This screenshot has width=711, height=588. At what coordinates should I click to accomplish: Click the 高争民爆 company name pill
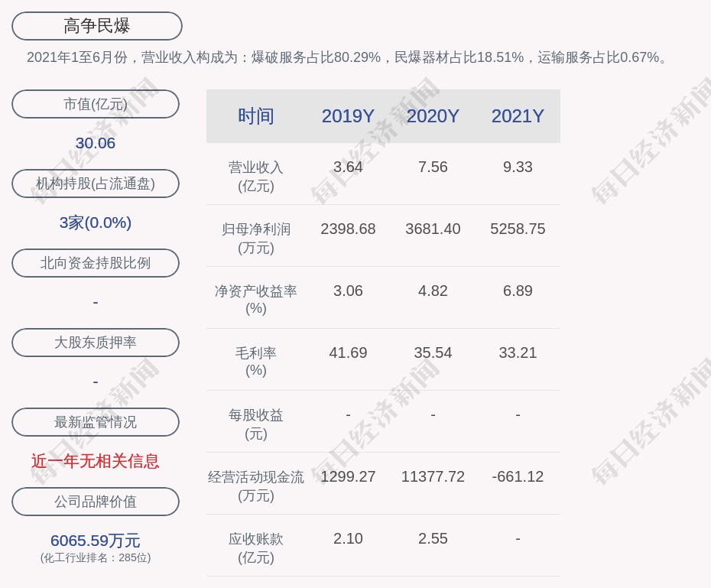coord(96,26)
